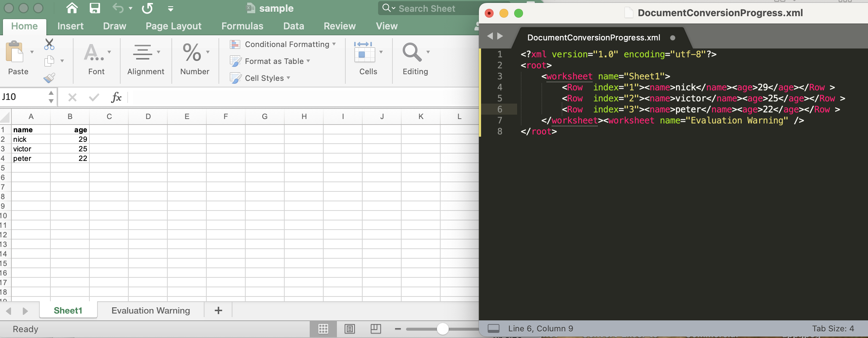Image resolution: width=868 pixels, height=338 pixels.
Task: Click the Save icon
Action: tap(95, 8)
